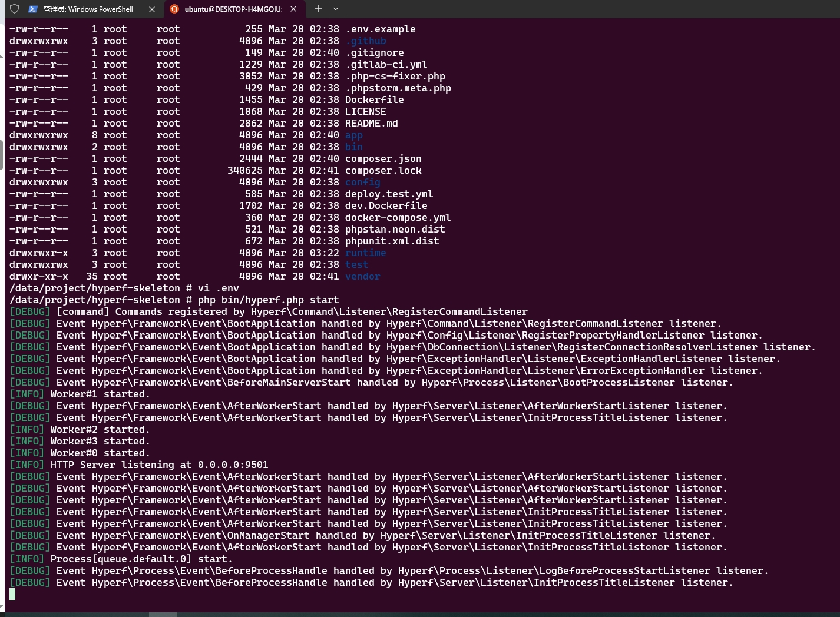Click the blue bin directory name in listing

coord(354,147)
